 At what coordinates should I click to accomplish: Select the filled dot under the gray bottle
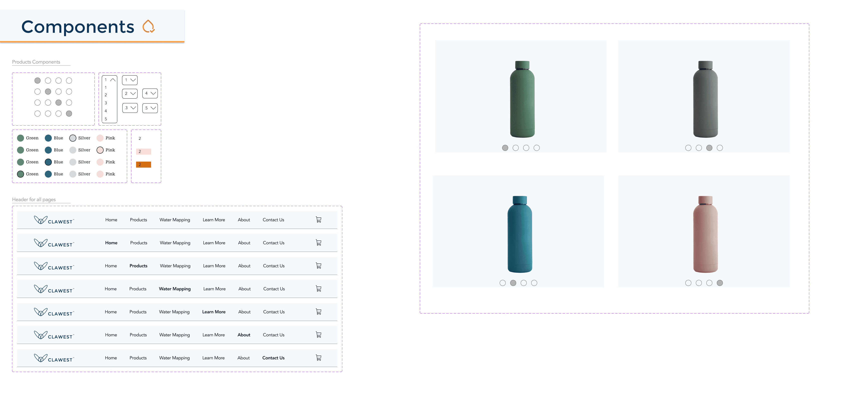(x=709, y=148)
